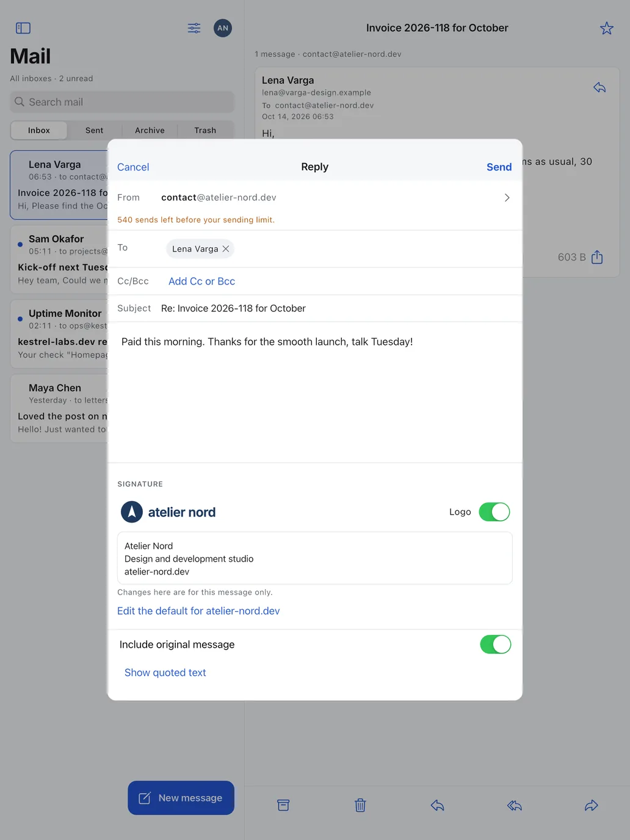This screenshot has height=840, width=630.
Task: Click Add Cc or Bcc
Action: tap(201, 281)
